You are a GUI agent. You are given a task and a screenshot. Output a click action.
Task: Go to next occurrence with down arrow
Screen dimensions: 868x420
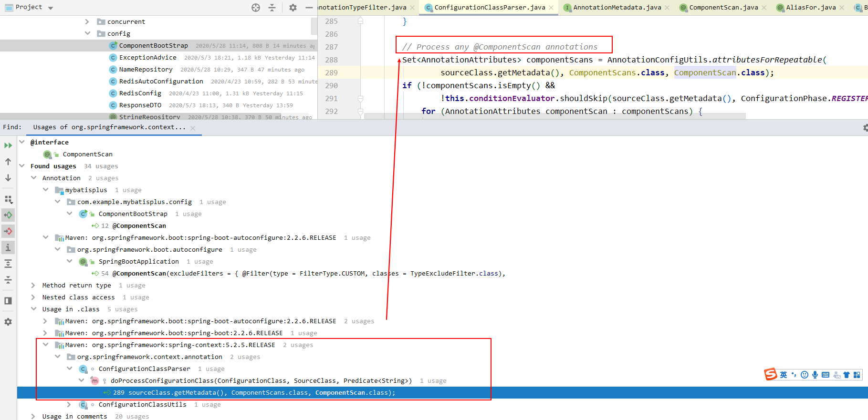pyautogui.click(x=8, y=178)
